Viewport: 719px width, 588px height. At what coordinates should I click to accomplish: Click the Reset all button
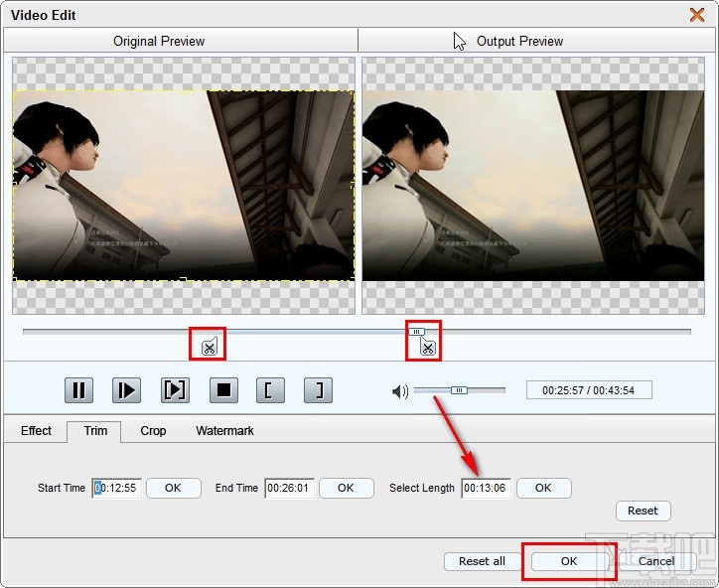tap(482, 561)
